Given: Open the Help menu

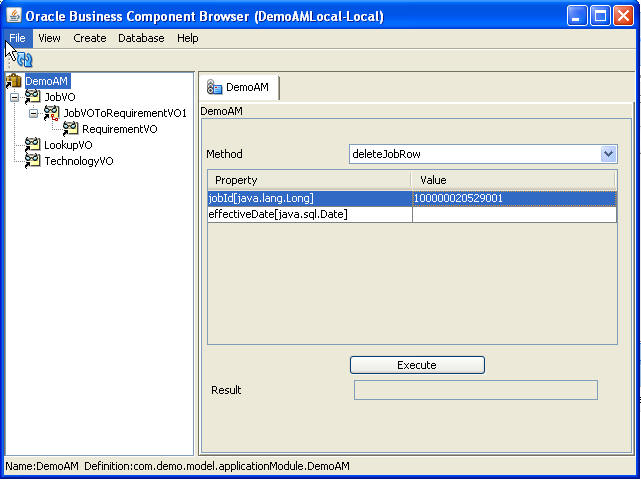Looking at the screenshot, I should click(x=188, y=38).
